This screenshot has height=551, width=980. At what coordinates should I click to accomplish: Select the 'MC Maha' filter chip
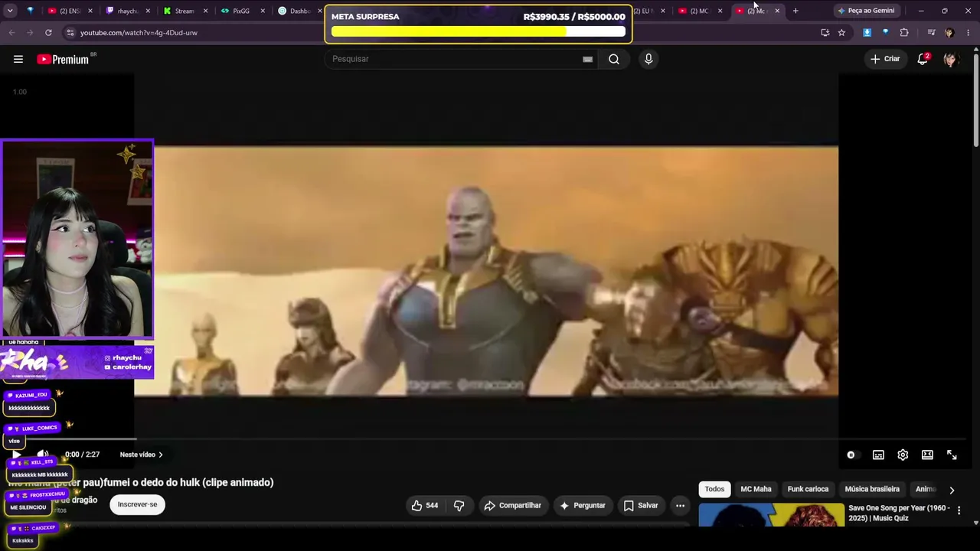(x=756, y=489)
